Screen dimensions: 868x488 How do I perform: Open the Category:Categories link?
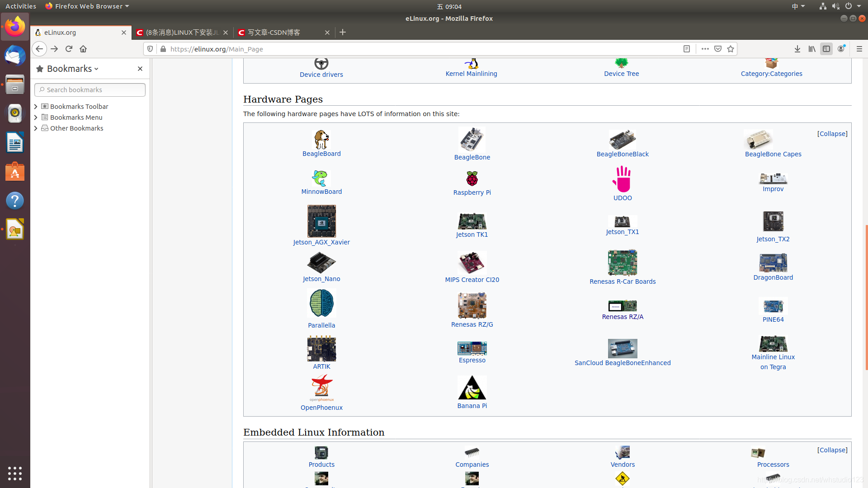click(771, 74)
